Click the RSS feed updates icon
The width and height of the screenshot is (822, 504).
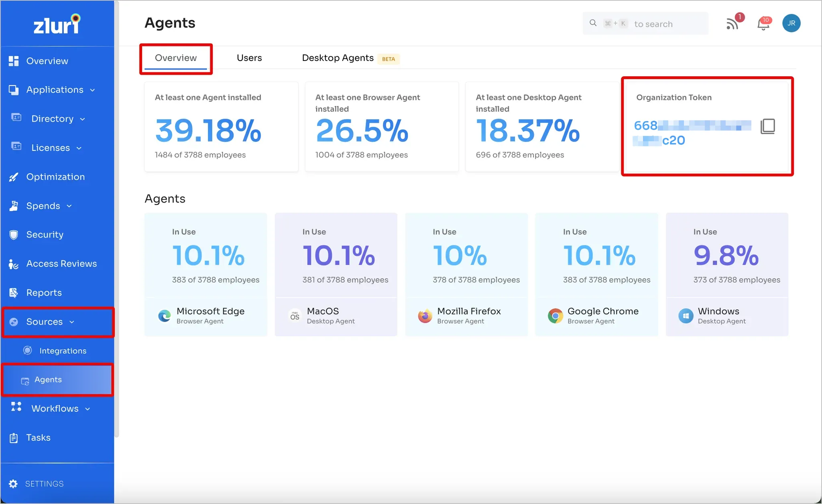(732, 24)
